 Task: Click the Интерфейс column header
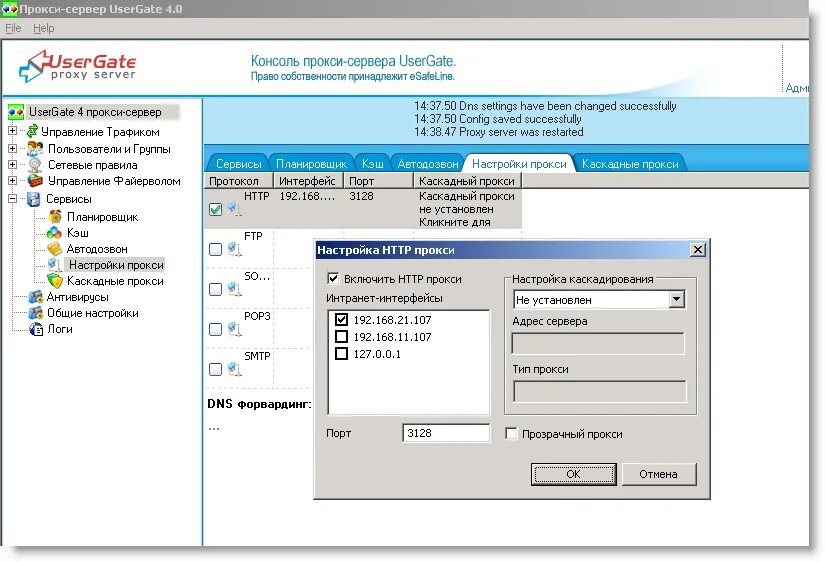pos(308,180)
